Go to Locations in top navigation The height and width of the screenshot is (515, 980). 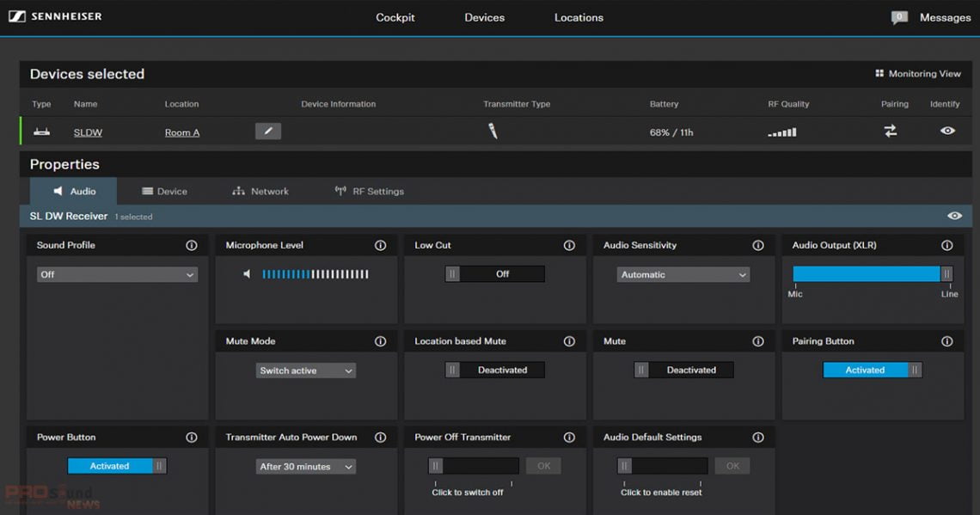pos(579,17)
